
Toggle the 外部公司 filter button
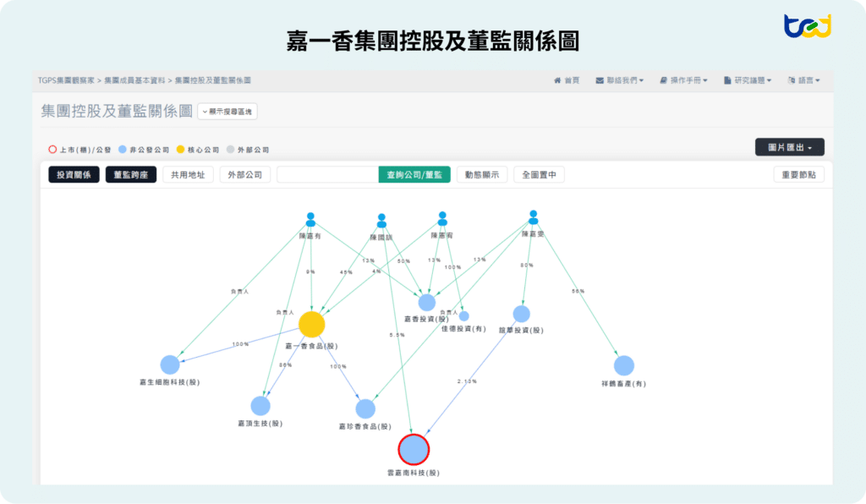pos(244,174)
